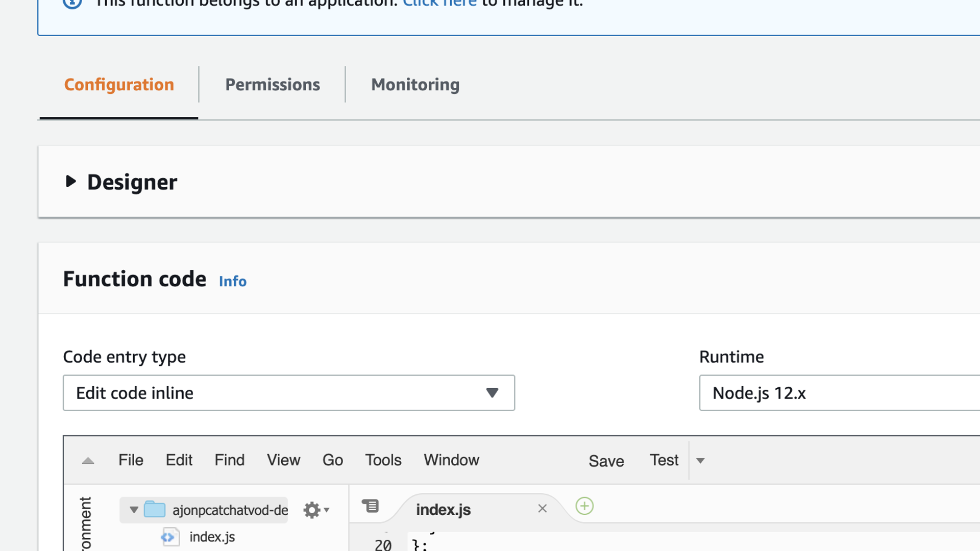Switch to the Permissions tab
The height and width of the screenshot is (551, 980).
pyautogui.click(x=273, y=85)
